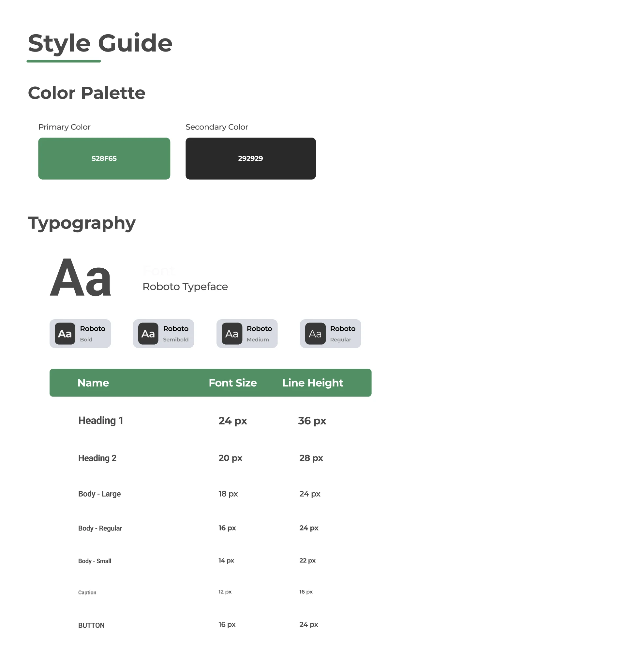Image resolution: width=626 pixels, height=672 pixels.
Task: Select the green 528F65 primary swatch
Action: (104, 158)
